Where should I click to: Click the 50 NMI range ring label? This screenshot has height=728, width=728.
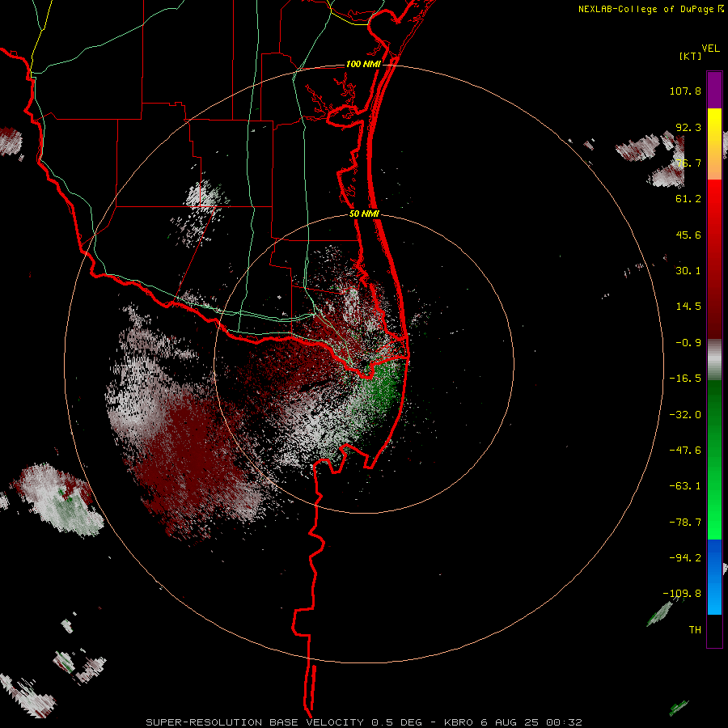click(x=364, y=214)
